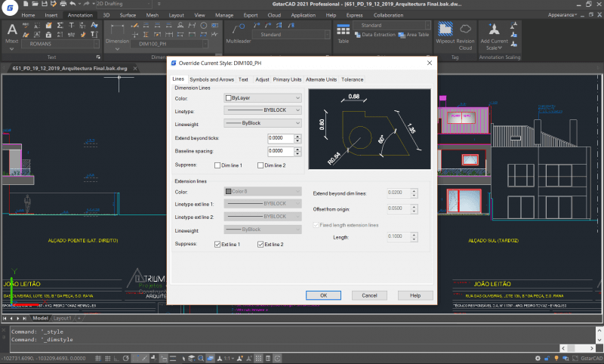Enable Suppress Dim line 1 checkbox
The image size is (604, 364).
click(218, 165)
